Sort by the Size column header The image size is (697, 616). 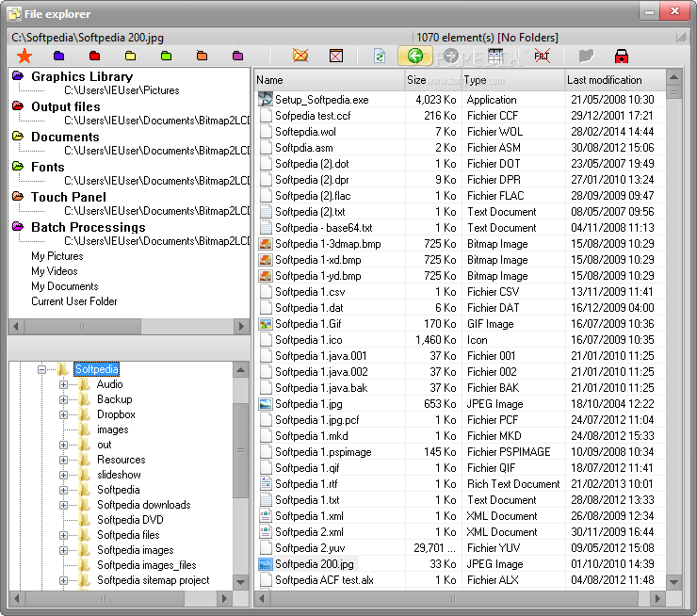[433, 80]
